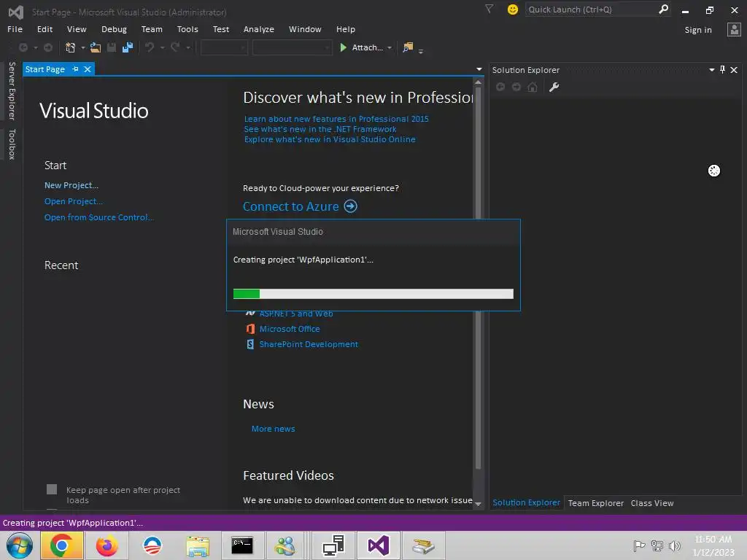
Task: Open toolbar options overflow dropdown
Action: point(421,51)
